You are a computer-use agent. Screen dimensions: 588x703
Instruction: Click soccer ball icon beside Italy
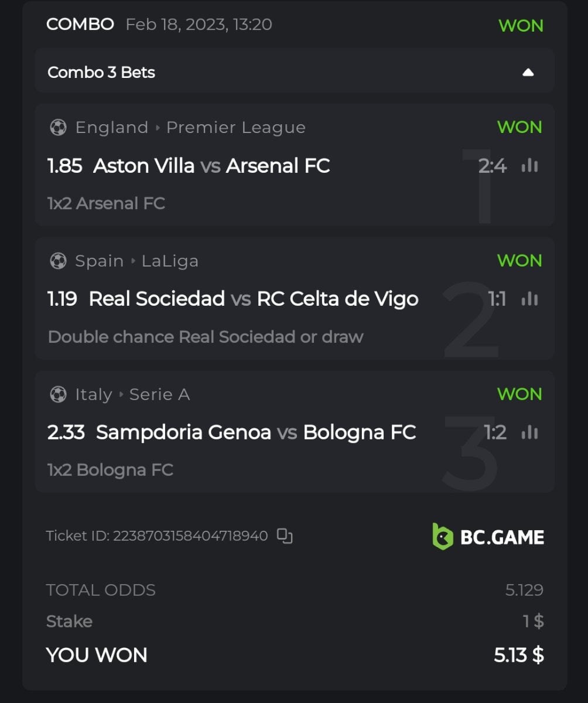tap(58, 395)
